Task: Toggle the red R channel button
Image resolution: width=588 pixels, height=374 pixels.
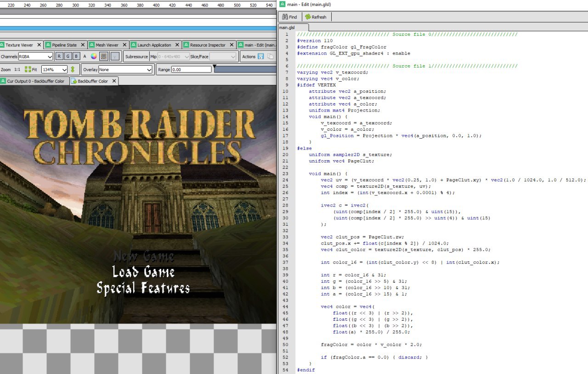Action: 59,56
